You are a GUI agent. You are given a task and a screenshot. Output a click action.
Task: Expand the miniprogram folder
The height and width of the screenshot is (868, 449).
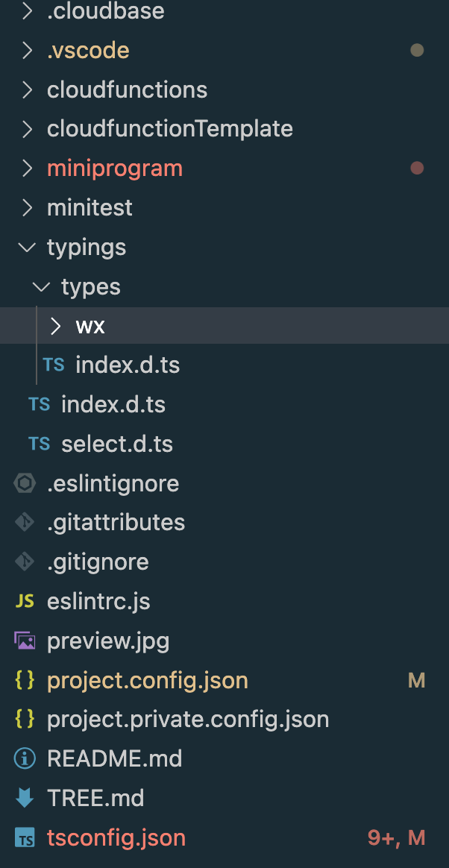(x=27, y=169)
